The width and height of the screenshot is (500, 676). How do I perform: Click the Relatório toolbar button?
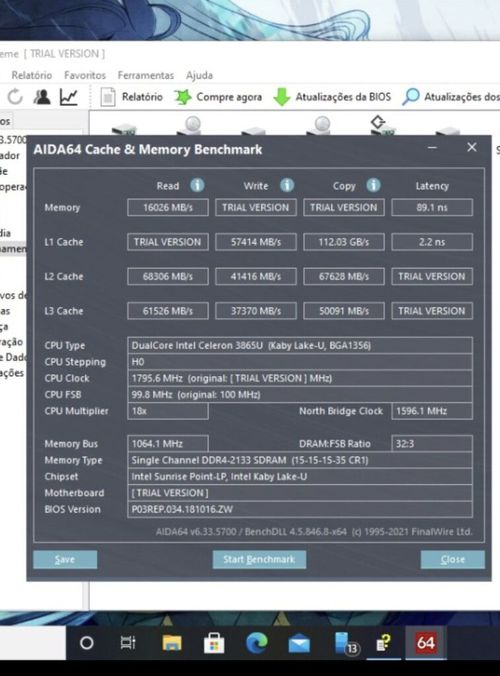point(132,97)
